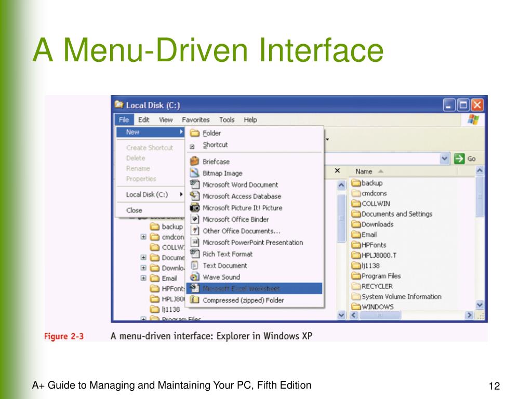Click the green Go arrow icon
532x399 pixels.
tap(459, 158)
